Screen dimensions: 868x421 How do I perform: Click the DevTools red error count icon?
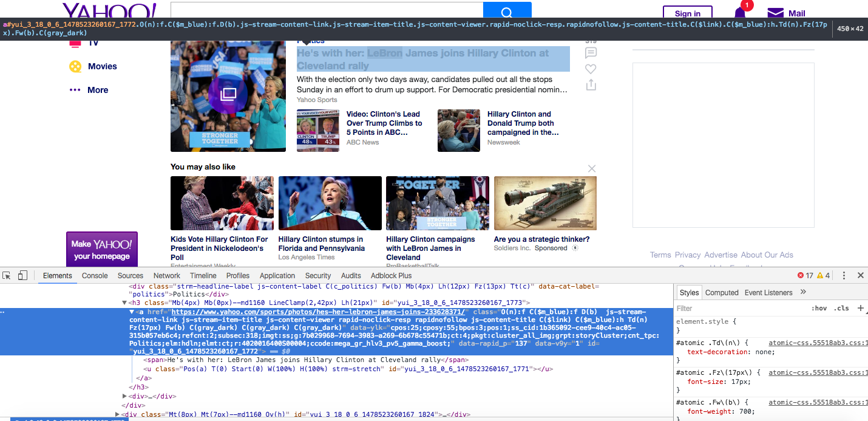(801, 276)
